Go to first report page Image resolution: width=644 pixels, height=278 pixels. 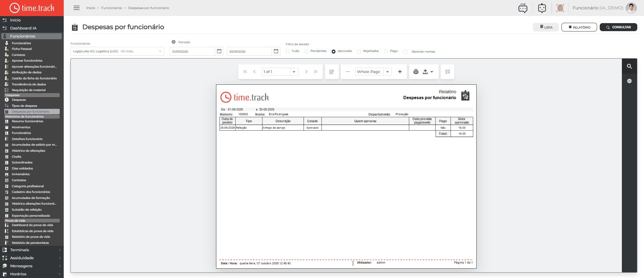(x=245, y=72)
